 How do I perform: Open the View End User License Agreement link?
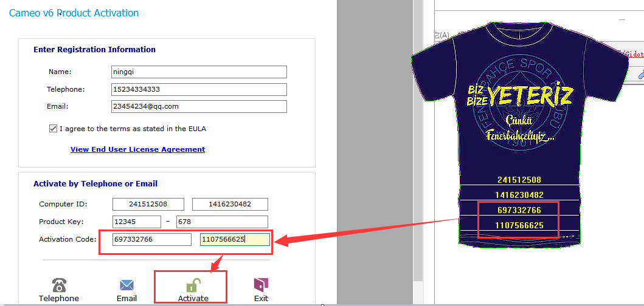(137, 149)
